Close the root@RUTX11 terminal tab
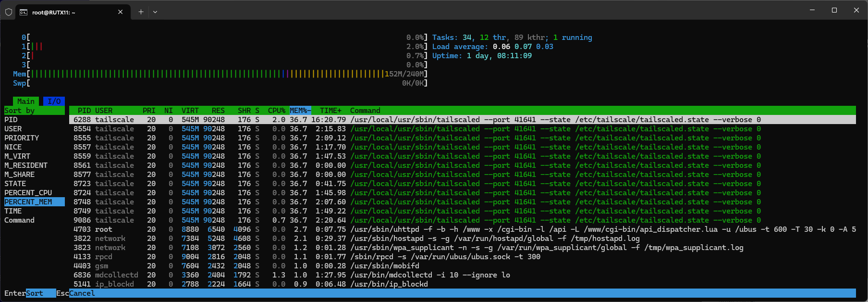The image size is (868, 302). [x=120, y=12]
